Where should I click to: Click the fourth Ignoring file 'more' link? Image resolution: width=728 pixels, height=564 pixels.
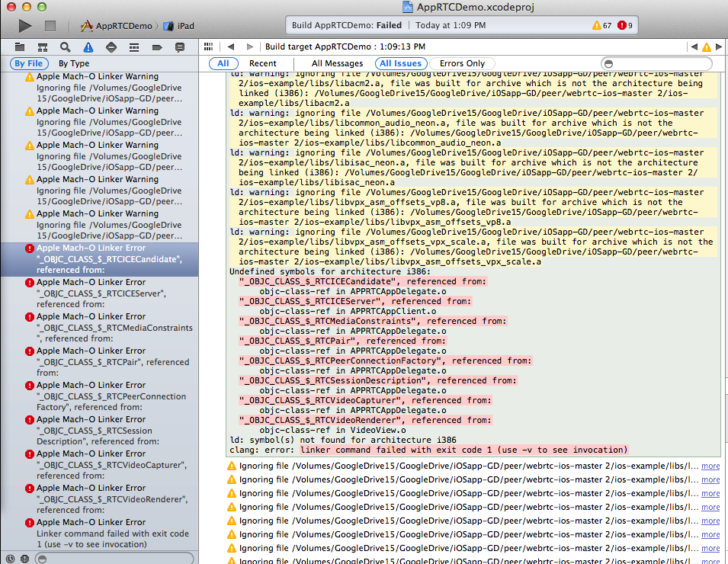[x=710, y=508]
